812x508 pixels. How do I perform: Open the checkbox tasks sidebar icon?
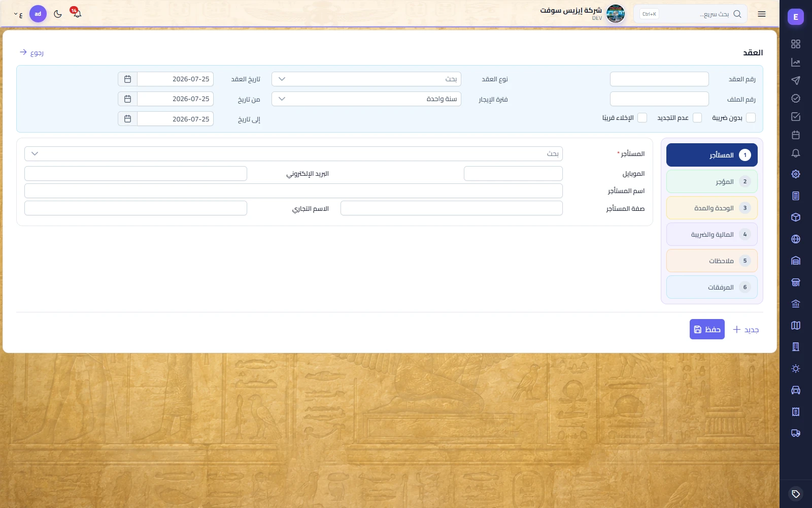click(x=795, y=117)
